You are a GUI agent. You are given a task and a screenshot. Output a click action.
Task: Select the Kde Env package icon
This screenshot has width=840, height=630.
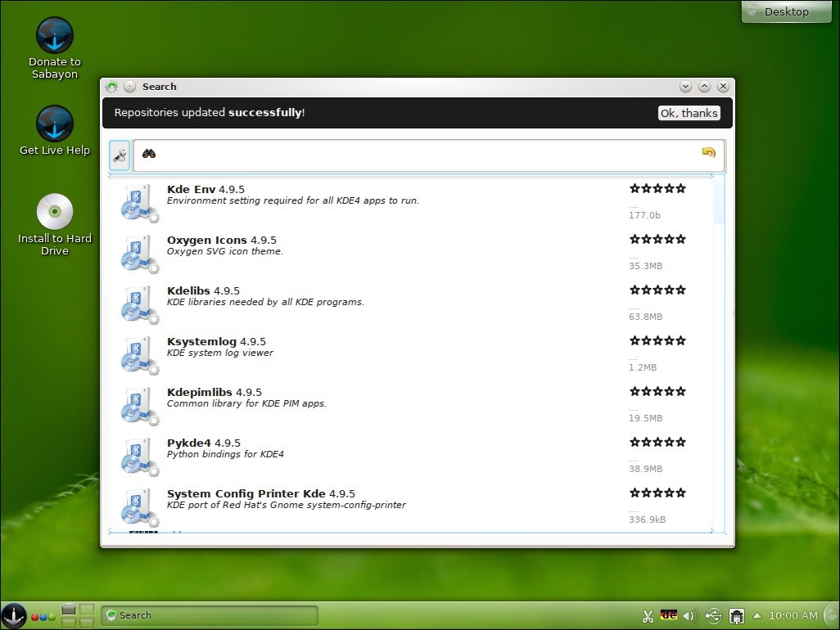139,203
